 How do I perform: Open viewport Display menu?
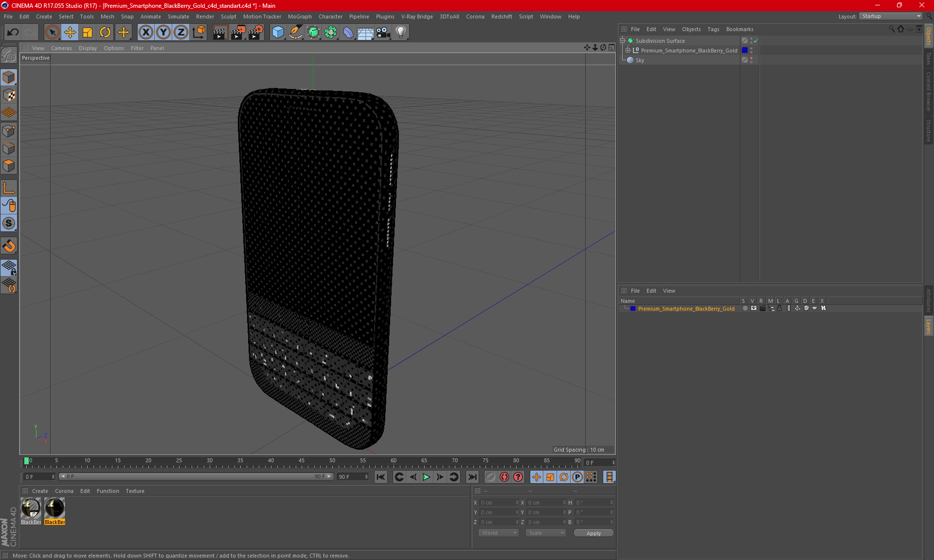[x=88, y=48]
